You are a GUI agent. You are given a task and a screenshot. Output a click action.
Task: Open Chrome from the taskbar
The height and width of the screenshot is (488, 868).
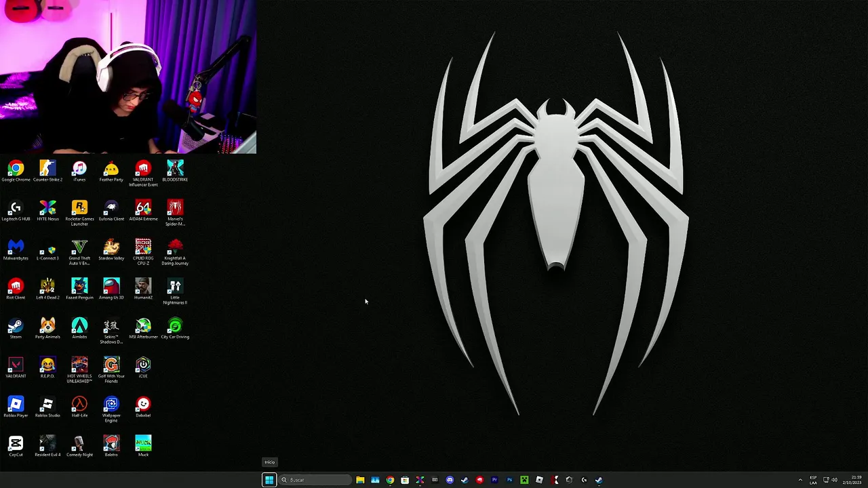(x=390, y=480)
